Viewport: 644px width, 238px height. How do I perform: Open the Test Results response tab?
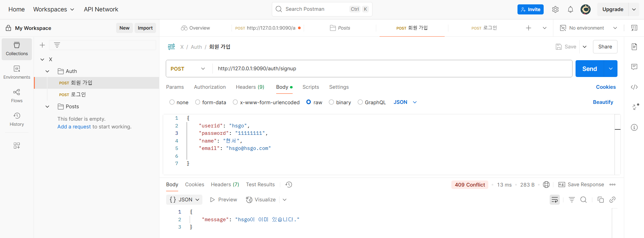click(x=260, y=185)
